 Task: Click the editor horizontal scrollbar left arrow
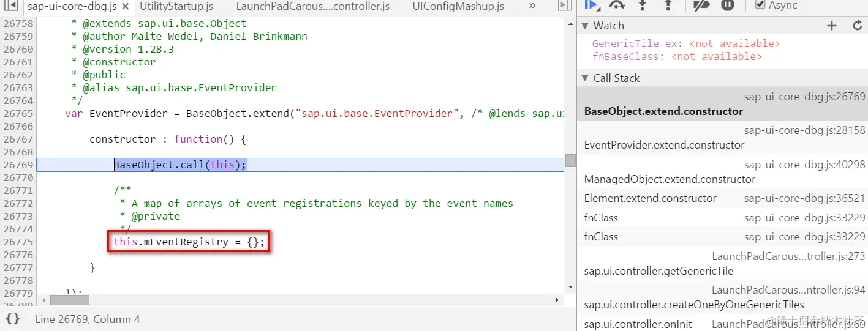coord(43,300)
